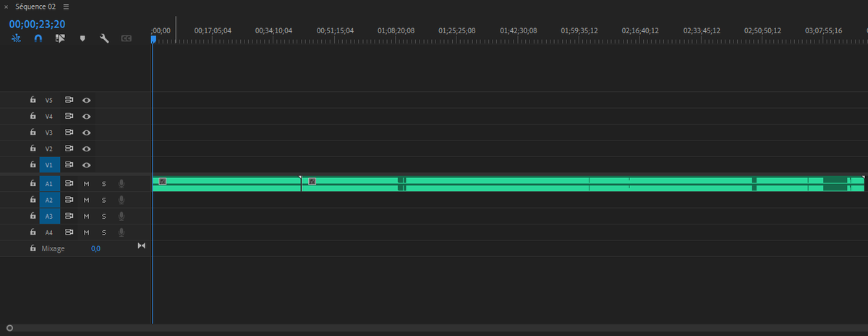Solo track A3 with S button

103,216
